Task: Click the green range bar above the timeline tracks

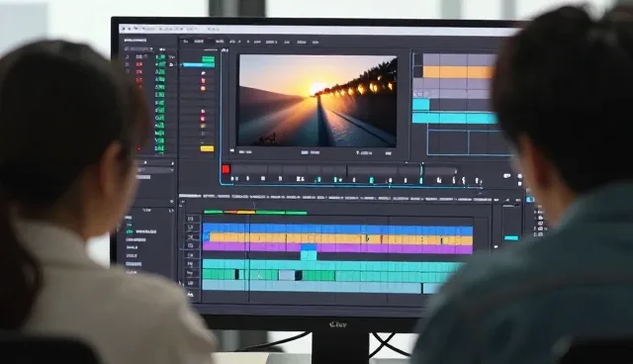Action: point(281,213)
